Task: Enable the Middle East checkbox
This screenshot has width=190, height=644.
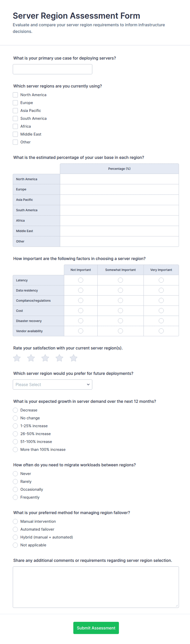Action: [x=15, y=134]
